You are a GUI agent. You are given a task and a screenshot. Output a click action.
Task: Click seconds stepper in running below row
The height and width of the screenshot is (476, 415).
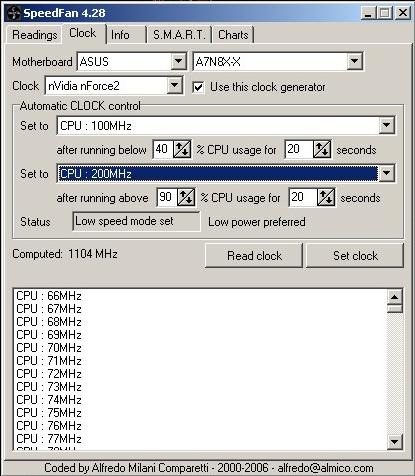pos(322,149)
